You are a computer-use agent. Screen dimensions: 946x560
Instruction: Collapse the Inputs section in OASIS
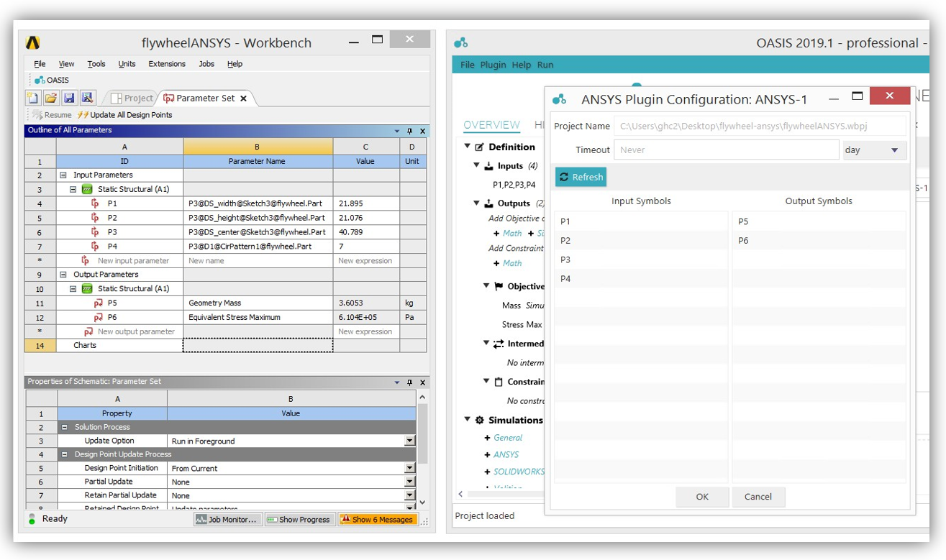(x=476, y=165)
